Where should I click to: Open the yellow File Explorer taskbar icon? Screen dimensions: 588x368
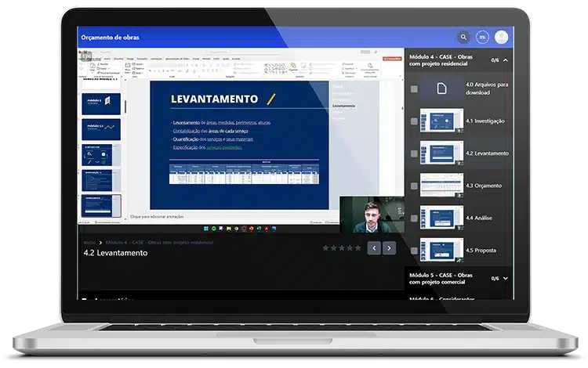(229, 229)
